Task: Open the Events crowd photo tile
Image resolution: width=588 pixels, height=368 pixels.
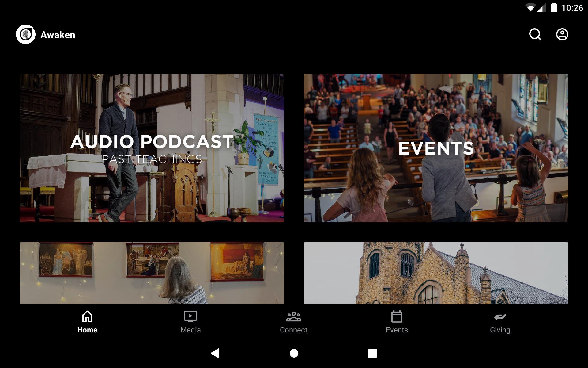Action: [x=436, y=148]
